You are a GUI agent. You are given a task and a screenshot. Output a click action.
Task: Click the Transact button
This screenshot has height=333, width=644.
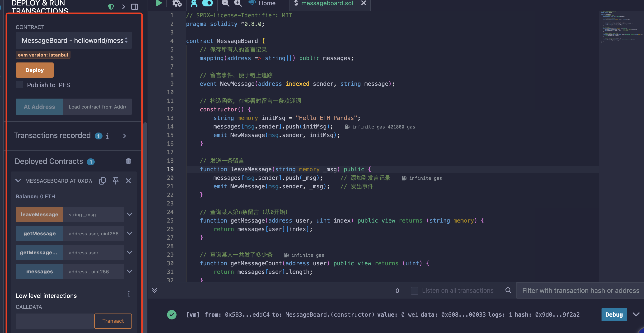[x=113, y=321]
